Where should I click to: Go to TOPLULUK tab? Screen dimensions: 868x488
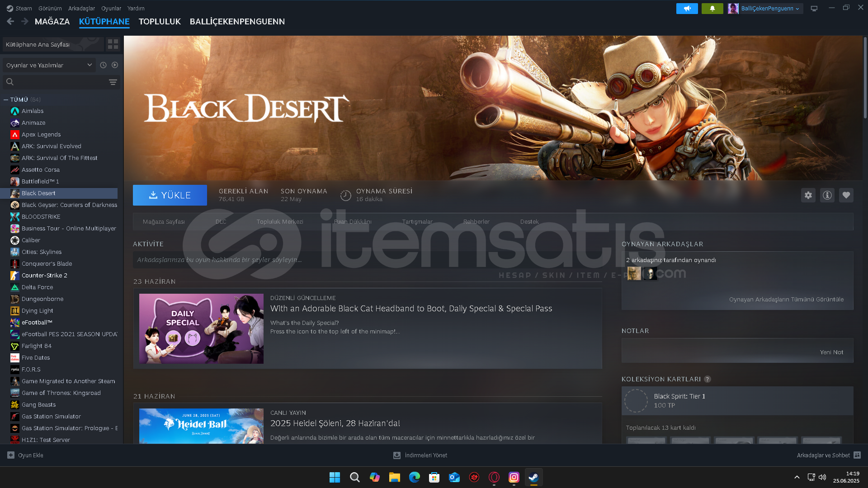160,21
